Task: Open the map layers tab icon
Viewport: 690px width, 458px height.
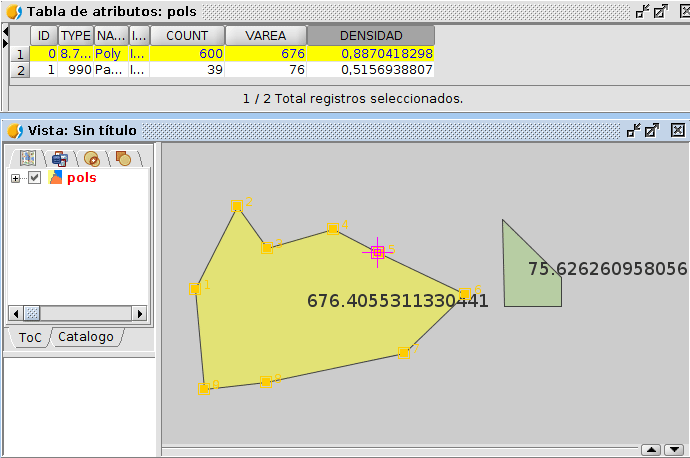Action: point(27,158)
